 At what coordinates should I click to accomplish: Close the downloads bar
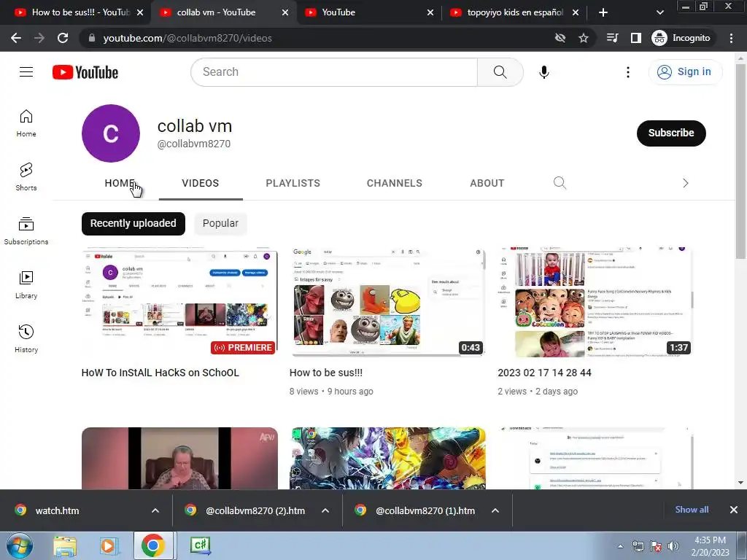pyautogui.click(x=734, y=510)
